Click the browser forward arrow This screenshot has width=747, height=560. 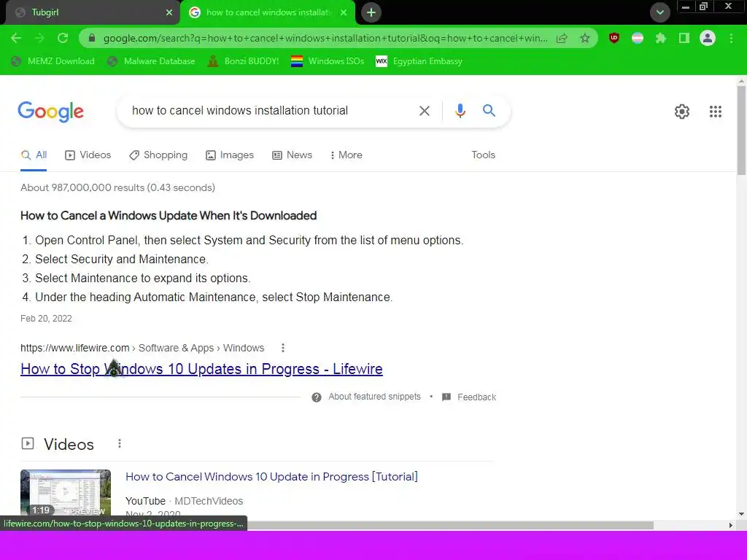tap(39, 38)
